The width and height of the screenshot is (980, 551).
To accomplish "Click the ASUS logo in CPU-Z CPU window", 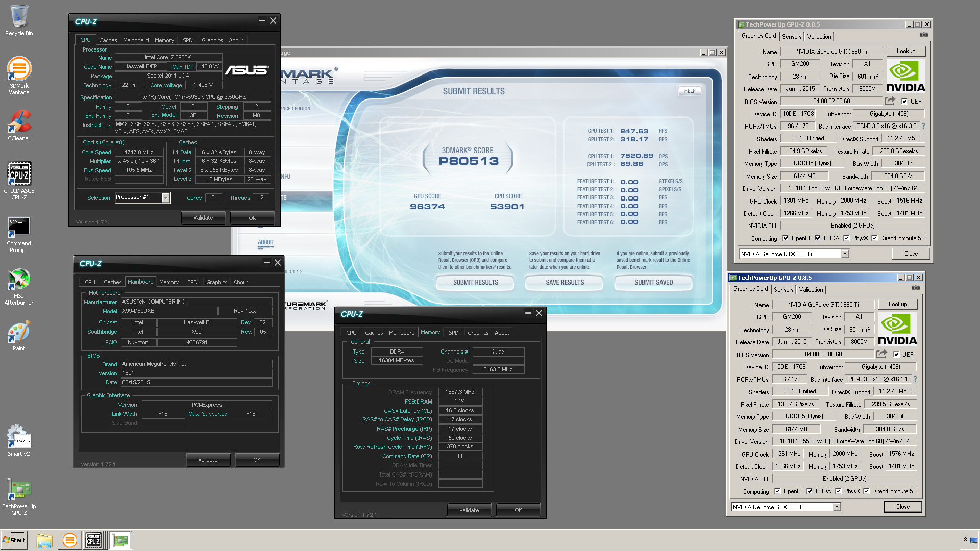I will [x=247, y=70].
